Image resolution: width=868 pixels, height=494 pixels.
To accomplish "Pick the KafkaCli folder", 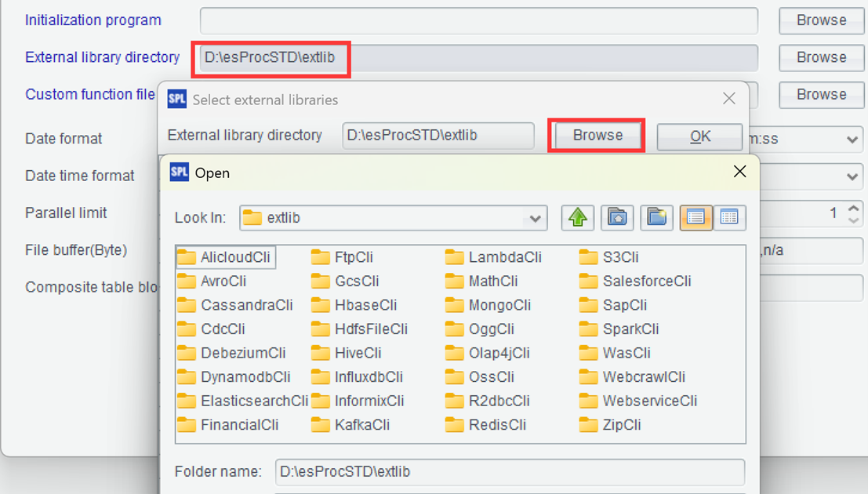I will pos(361,425).
